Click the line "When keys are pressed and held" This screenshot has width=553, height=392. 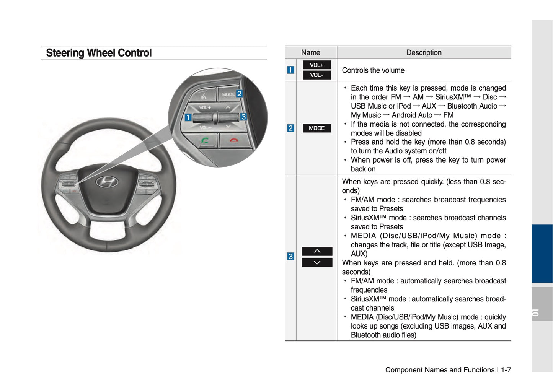(424, 267)
